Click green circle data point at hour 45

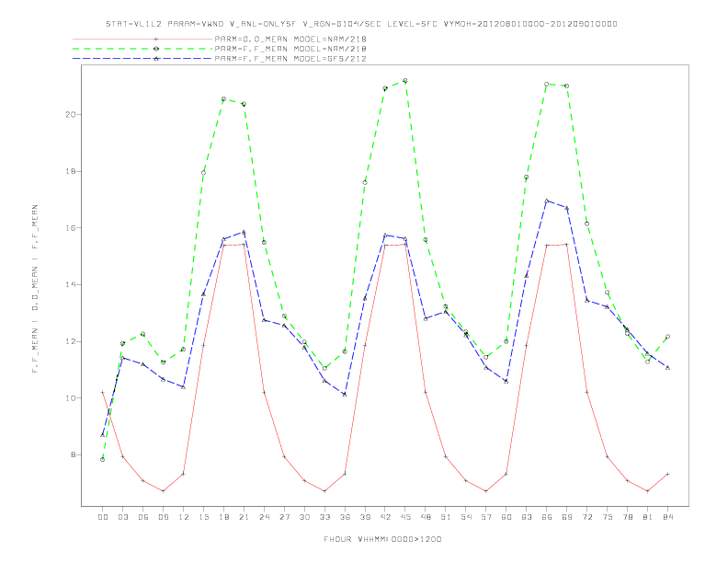click(x=405, y=81)
